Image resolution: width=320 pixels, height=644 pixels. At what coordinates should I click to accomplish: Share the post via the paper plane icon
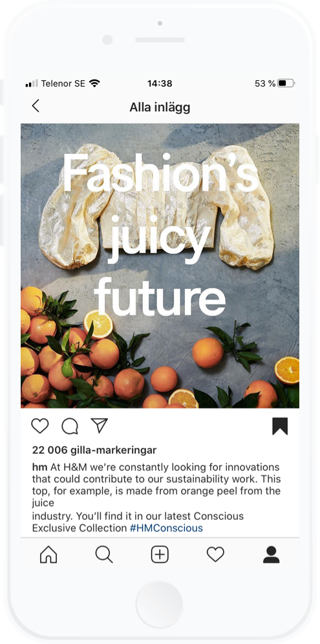tap(100, 425)
